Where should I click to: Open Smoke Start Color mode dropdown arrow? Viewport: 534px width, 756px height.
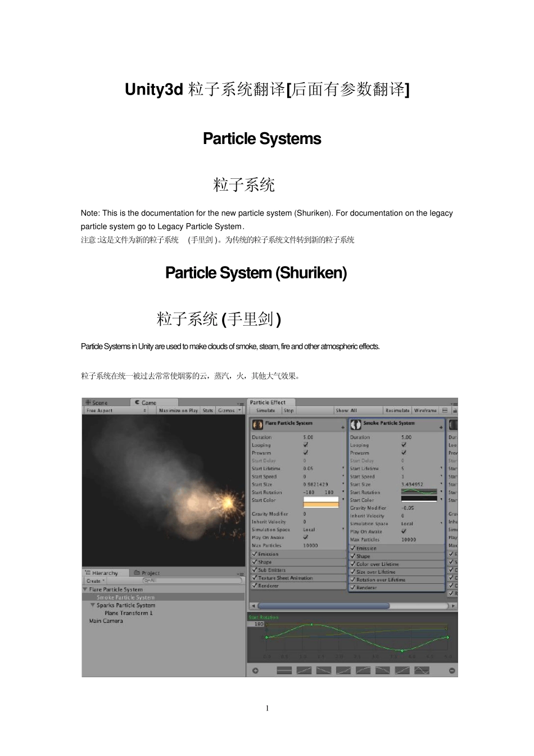(x=441, y=499)
